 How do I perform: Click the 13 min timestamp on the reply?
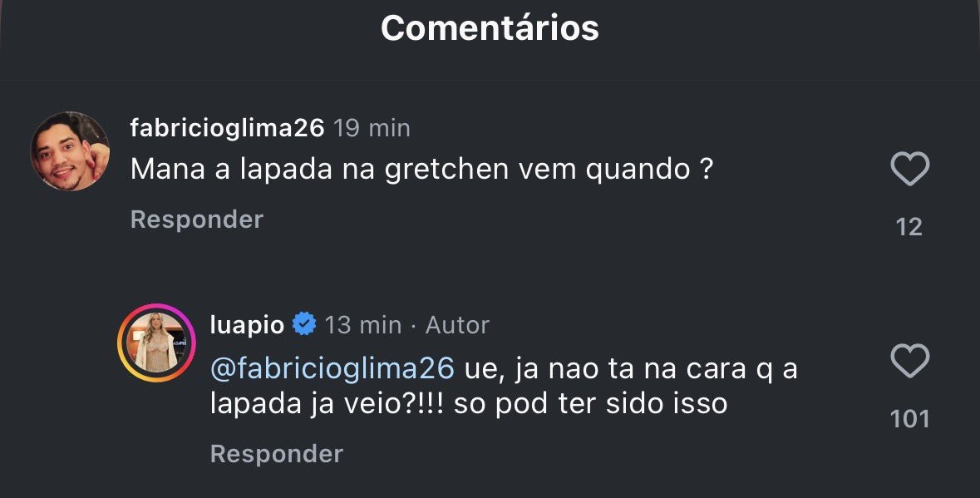tap(363, 325)
